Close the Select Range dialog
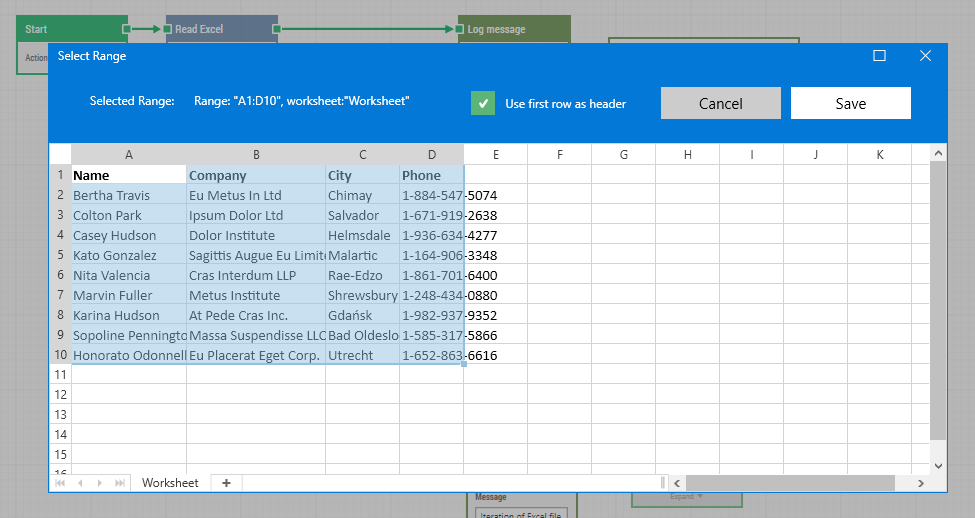The image size is (975, 518). coord(925,56)
